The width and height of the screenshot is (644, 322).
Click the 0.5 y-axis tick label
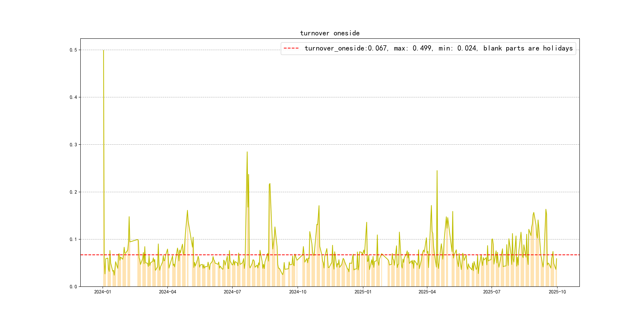(73, 50)
